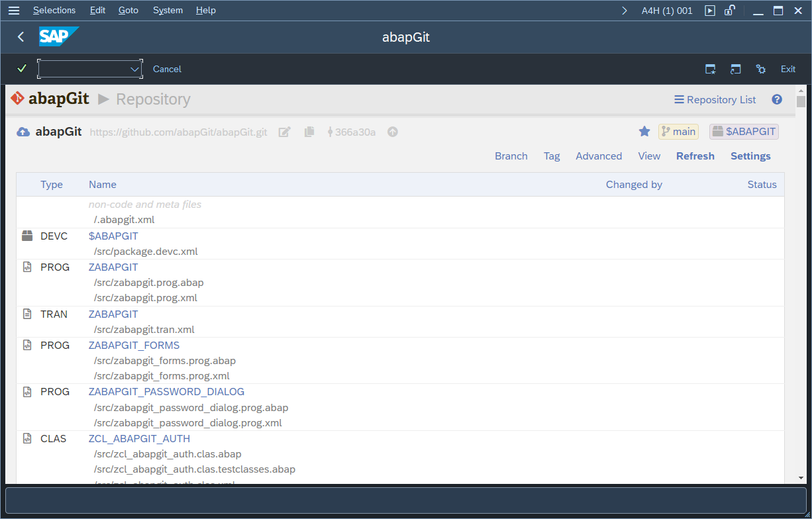This screenshot has width=812, height=519.
Task: Open the Selections menu
Action: coord(54,10)
